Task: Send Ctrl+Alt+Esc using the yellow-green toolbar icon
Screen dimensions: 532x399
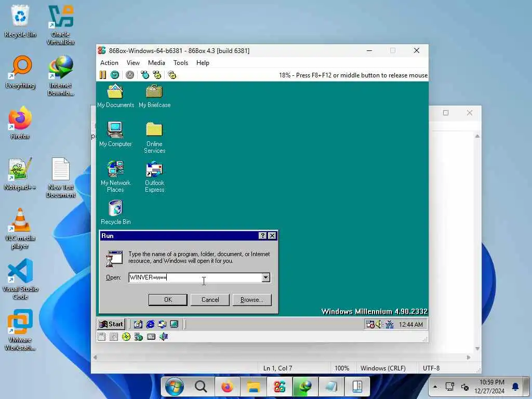Action: click(157, 75)
